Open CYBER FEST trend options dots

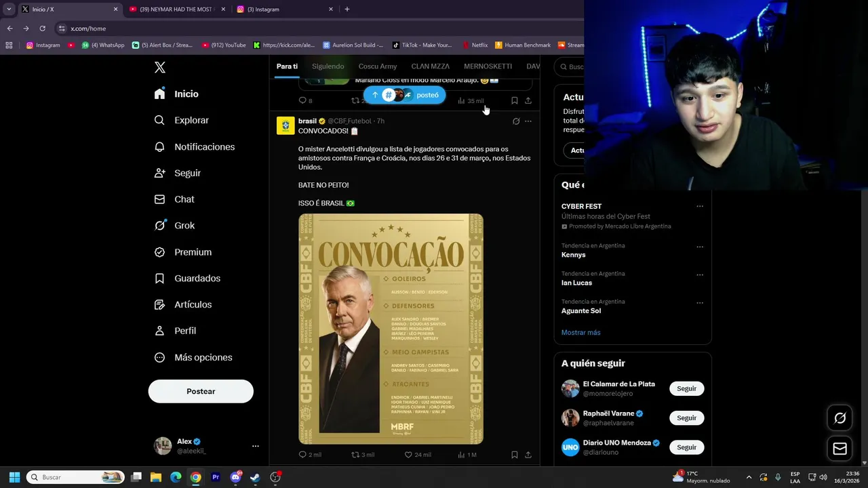click(x=700, y=206)
